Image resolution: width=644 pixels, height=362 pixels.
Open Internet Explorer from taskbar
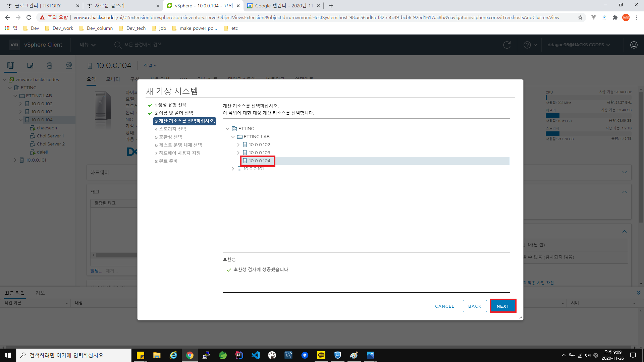click(x=173, y=355)
